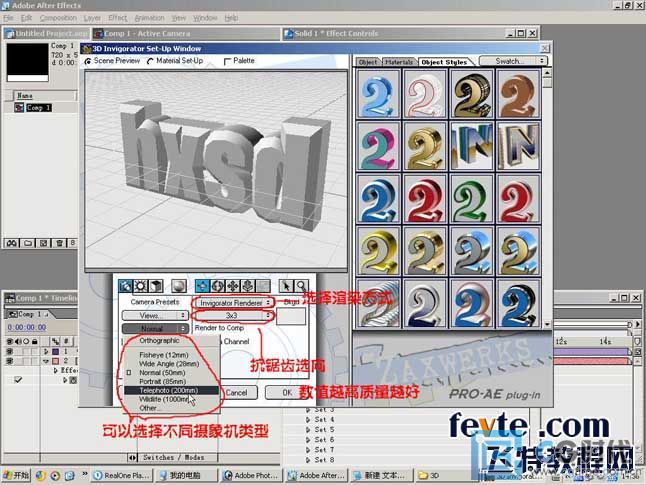
Task: Select the magnifier zoom tool
Action: click(301, 286)
